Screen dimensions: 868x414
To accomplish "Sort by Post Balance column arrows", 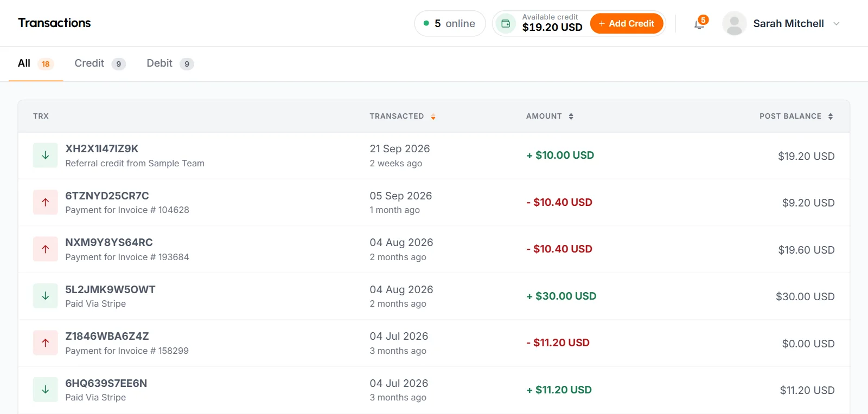I will [x=830, y=117].
